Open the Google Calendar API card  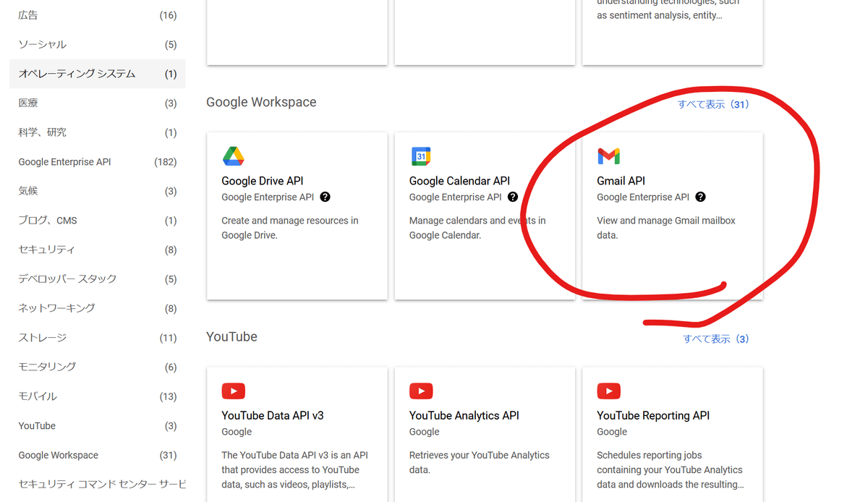(485, 216)
